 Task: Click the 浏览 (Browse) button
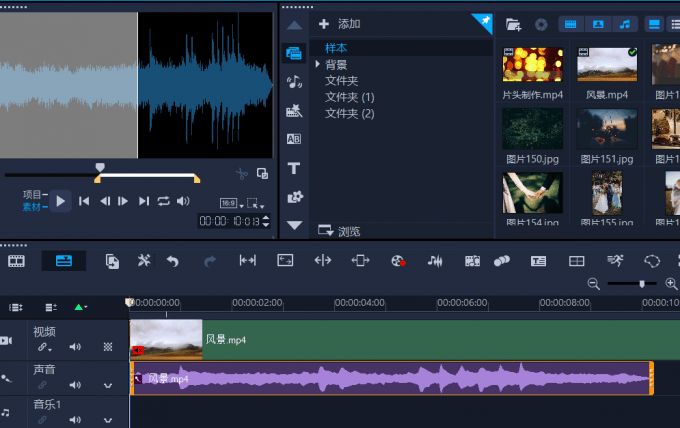tap(339, 231)
